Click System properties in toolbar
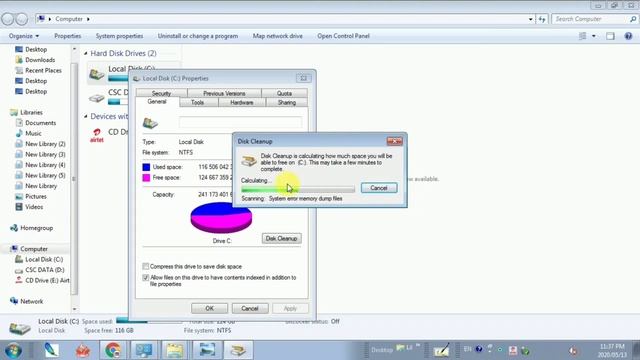The image size is (640, 360). coord(119,36)
